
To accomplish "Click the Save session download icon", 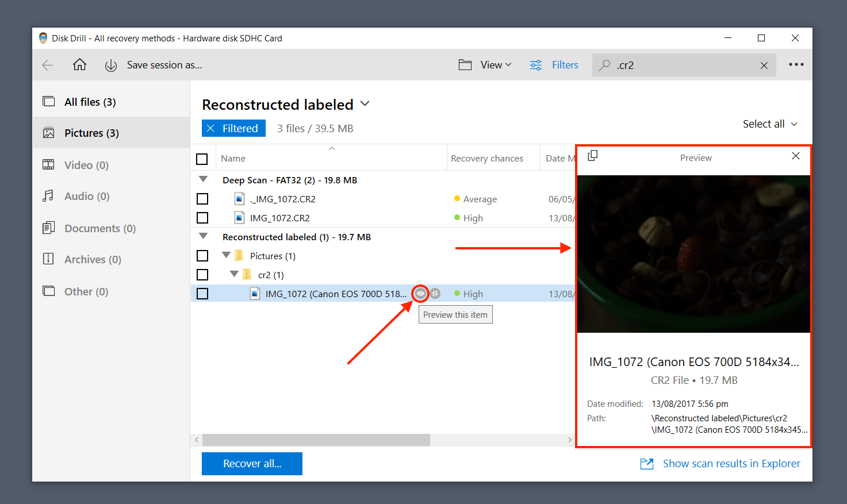I will (111, 66).
